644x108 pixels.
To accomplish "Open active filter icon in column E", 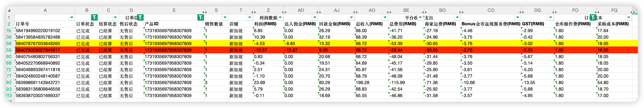I will pos(201,17).
